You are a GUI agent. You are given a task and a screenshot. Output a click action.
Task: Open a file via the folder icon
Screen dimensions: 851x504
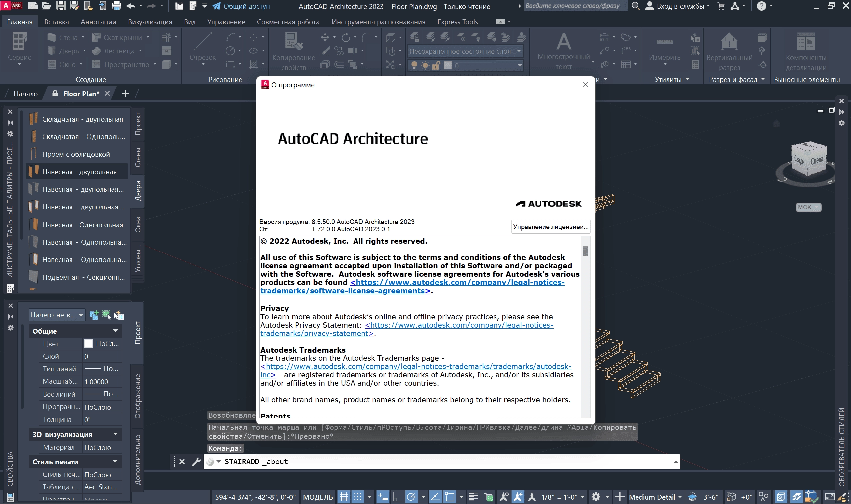(x=47, y=6)
